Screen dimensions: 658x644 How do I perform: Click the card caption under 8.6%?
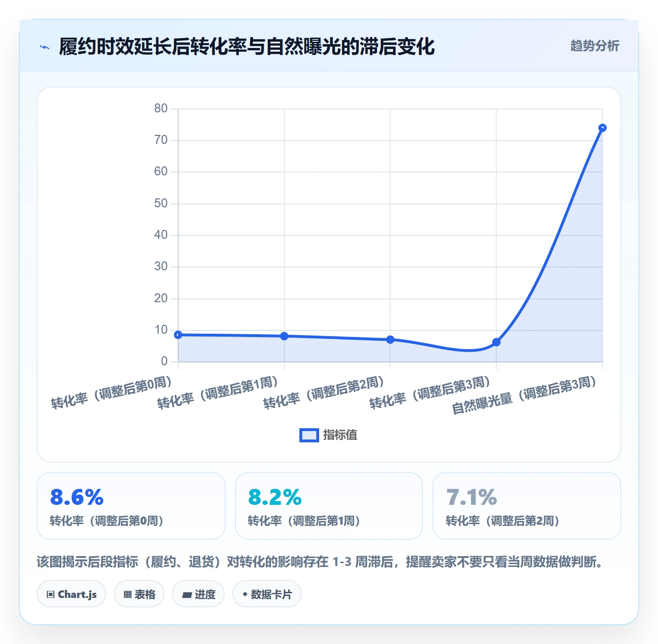tap(107, 521)
